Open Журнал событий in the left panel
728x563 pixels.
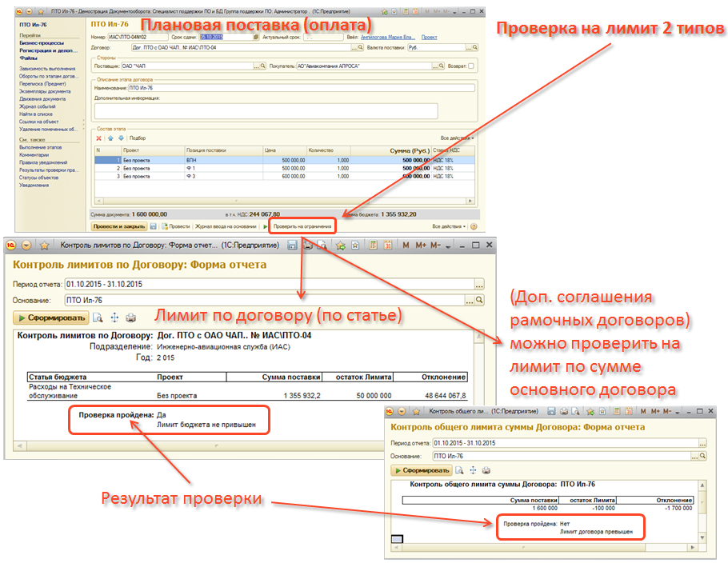[x=38, y=106]
